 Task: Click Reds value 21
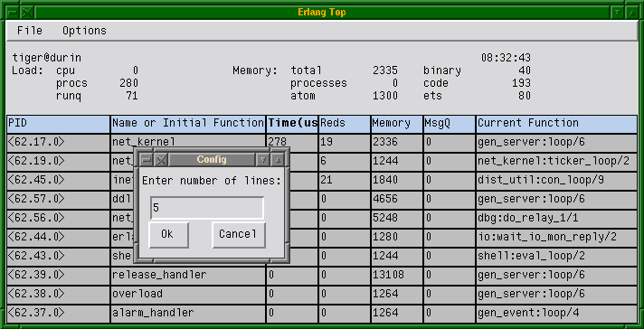pos(345,181)
